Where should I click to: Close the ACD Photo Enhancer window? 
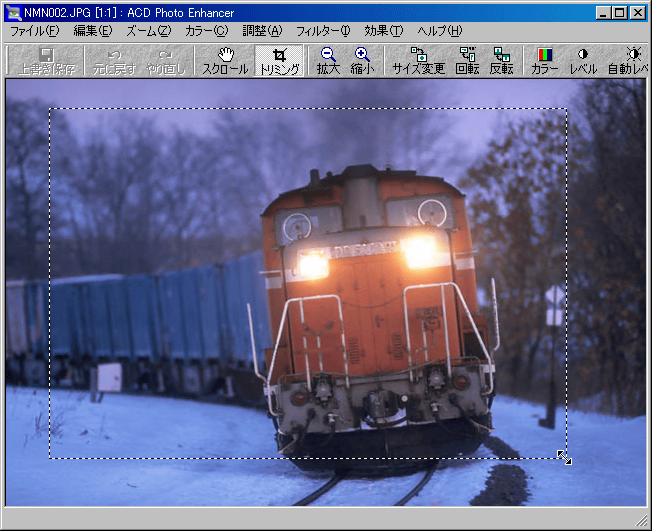coord(638,13)
